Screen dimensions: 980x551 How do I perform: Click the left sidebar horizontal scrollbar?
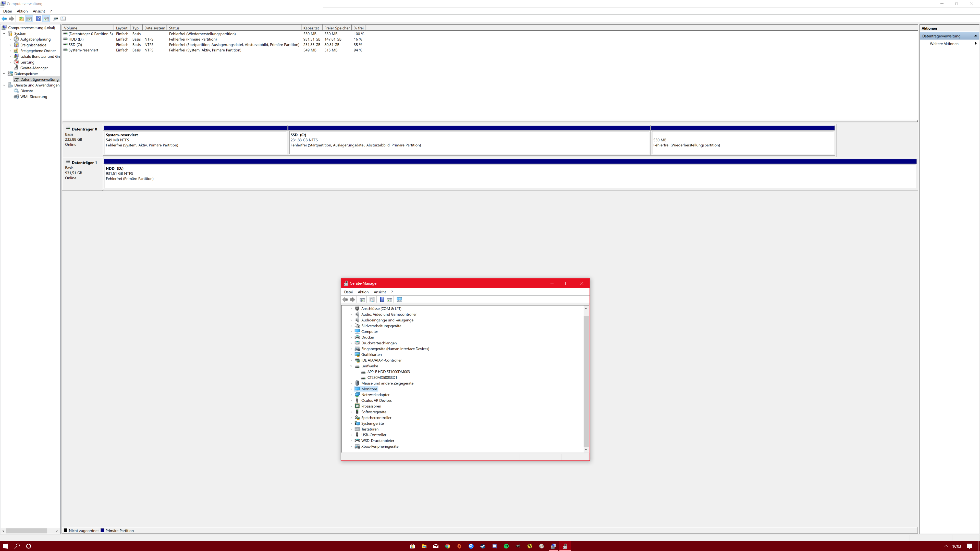(27, 531)
